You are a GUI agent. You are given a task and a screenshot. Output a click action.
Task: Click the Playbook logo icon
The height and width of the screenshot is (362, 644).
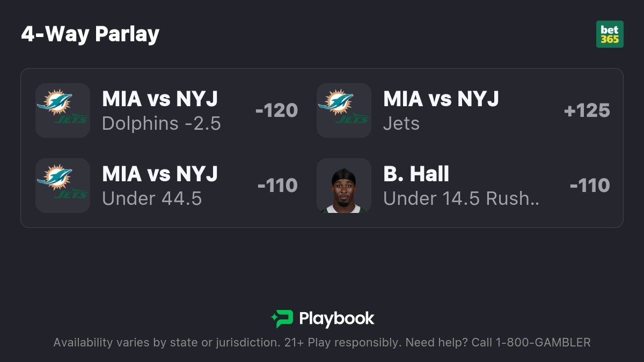pos(282,319)
